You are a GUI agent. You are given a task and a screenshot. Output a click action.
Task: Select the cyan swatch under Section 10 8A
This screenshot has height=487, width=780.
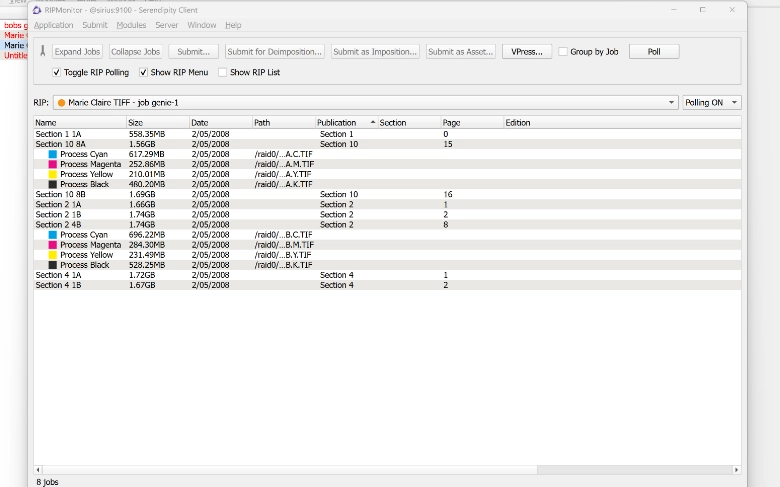pyautogui.click(x=52, y=154)
